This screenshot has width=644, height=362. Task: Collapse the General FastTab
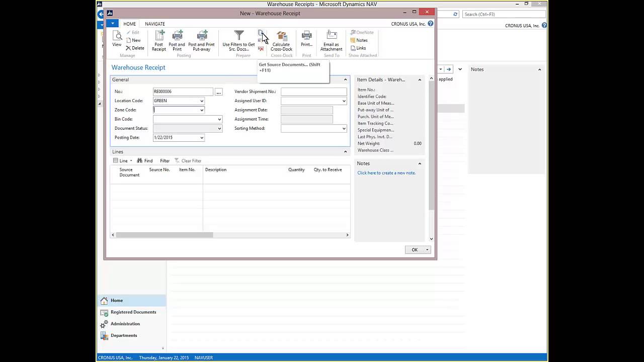(x=345, y=80)
